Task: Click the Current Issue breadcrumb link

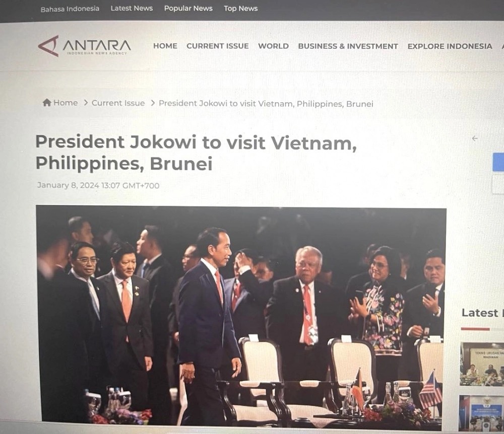Action: [x=118, y=103]
